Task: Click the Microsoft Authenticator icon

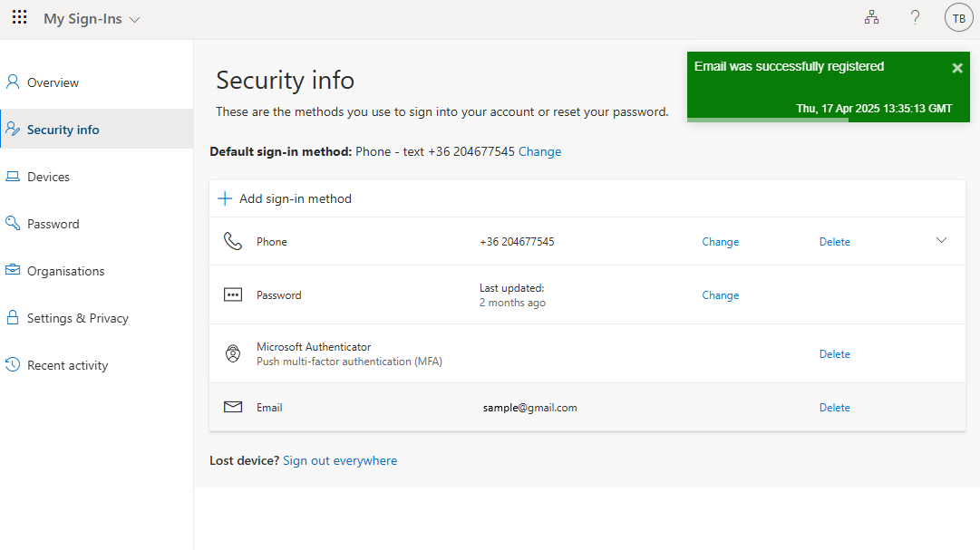Action: tap(233, 354)
